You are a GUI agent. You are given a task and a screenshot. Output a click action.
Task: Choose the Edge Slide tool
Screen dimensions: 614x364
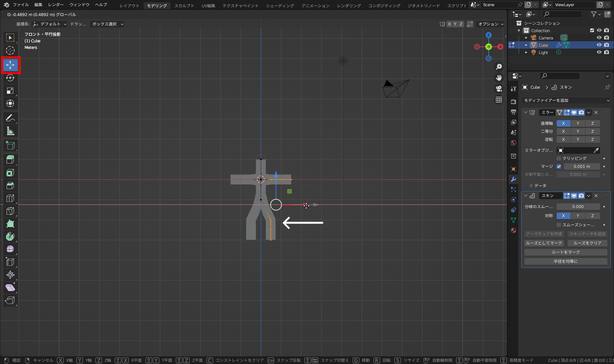10,262
